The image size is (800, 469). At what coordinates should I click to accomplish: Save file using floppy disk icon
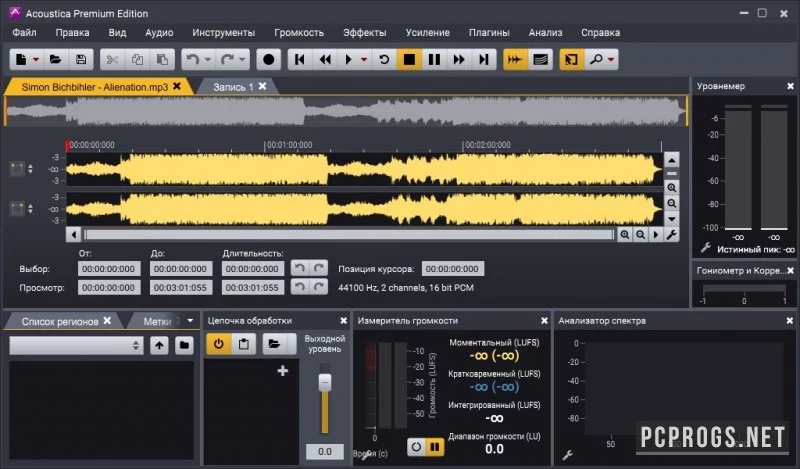[81, 59]
